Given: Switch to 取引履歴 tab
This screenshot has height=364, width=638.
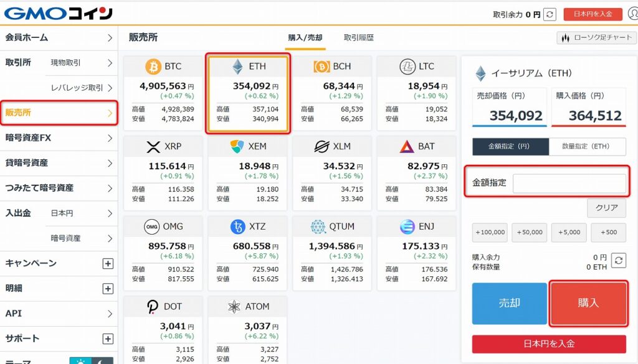Looking at the screenshot, I should click(x=358, y=38).
